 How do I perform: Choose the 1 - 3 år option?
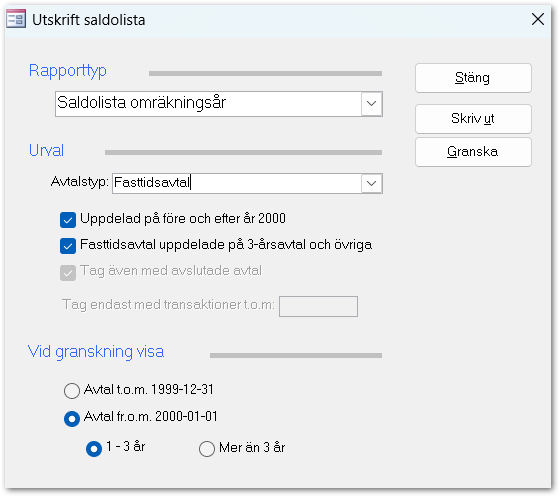point(94,448)
